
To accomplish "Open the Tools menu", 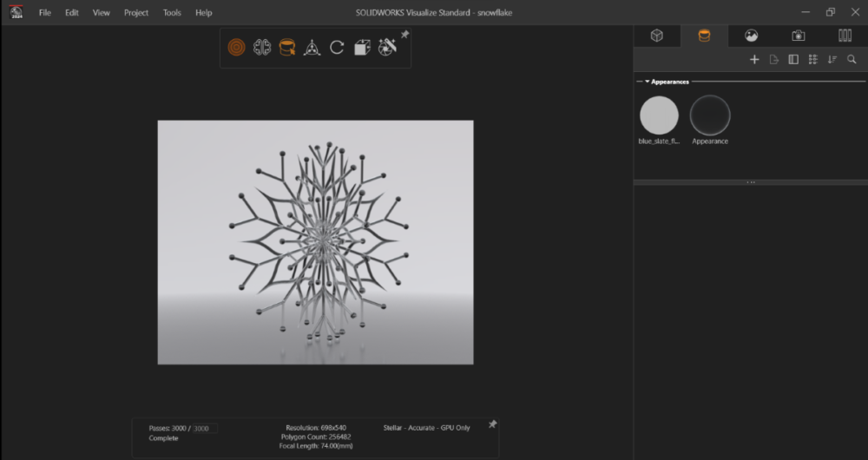I will point(172,13).
